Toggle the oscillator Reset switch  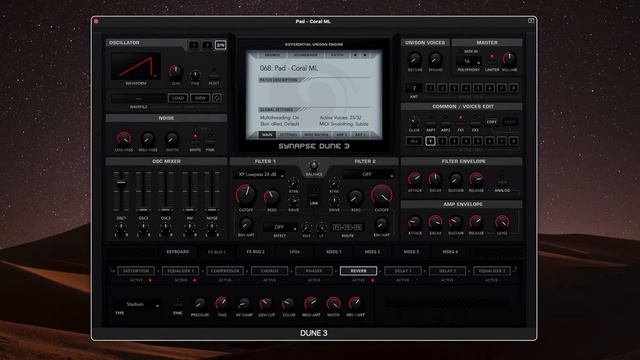213,73
